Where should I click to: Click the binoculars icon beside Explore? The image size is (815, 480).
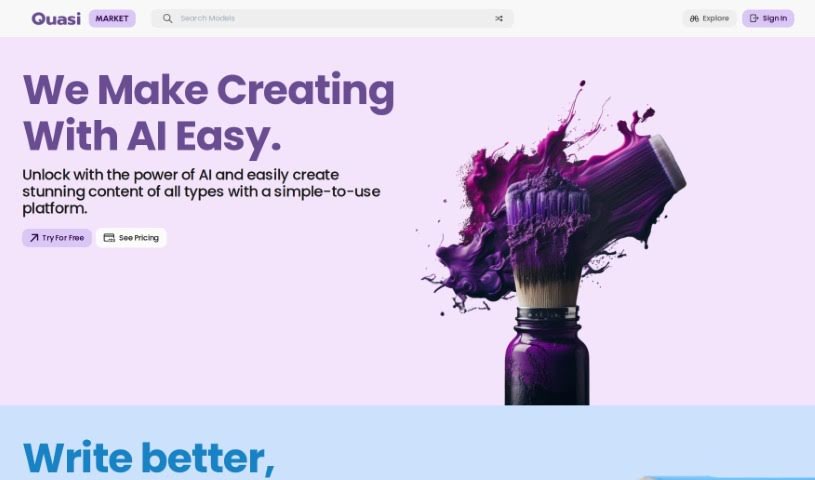[x=694, y=19]
